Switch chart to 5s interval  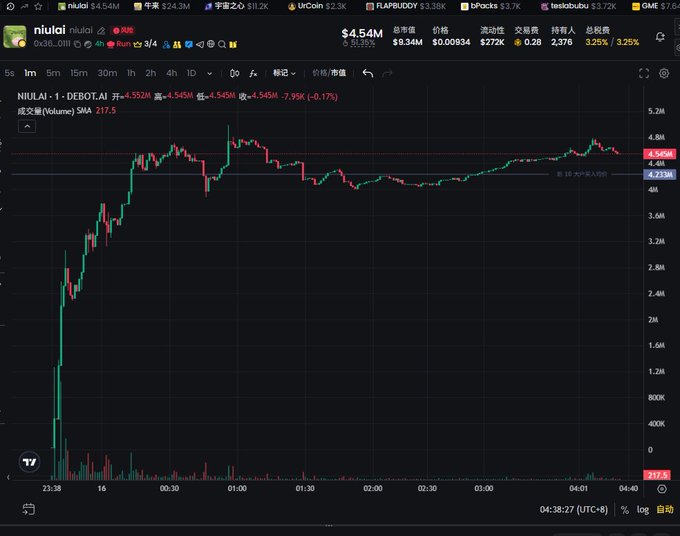point(10,73)
